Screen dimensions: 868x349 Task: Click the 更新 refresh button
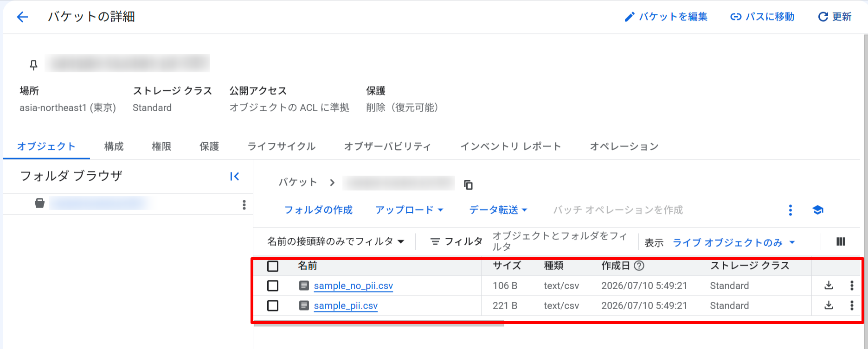point(835,17)
